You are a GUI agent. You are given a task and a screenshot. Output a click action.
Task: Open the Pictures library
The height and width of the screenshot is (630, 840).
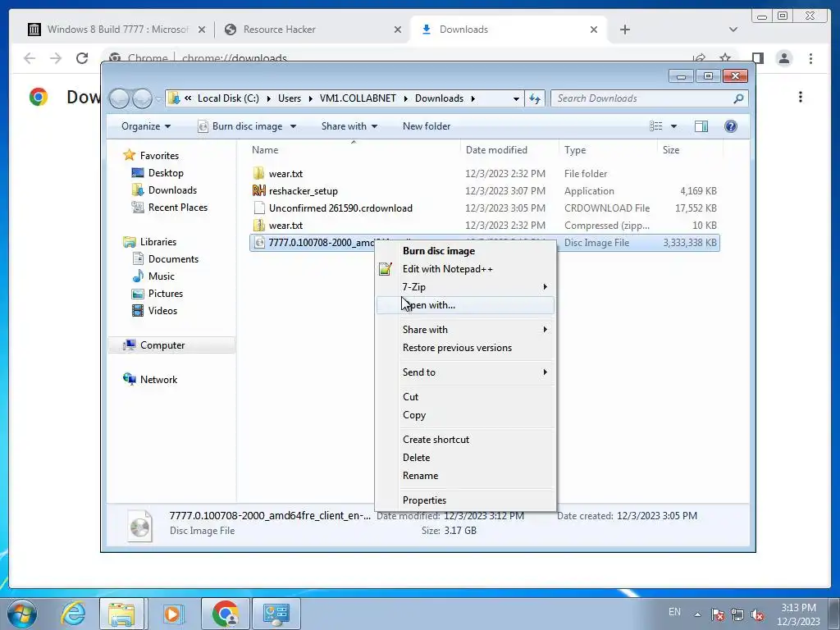(165, 294)
